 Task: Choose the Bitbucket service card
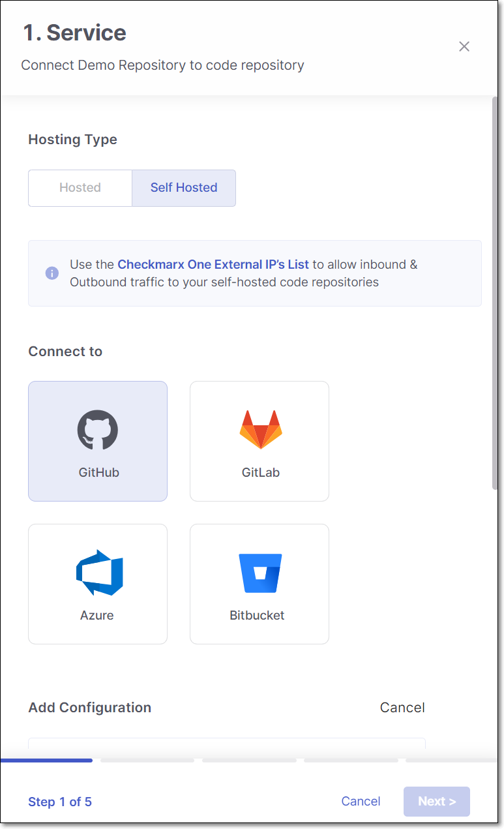(259, 584)
